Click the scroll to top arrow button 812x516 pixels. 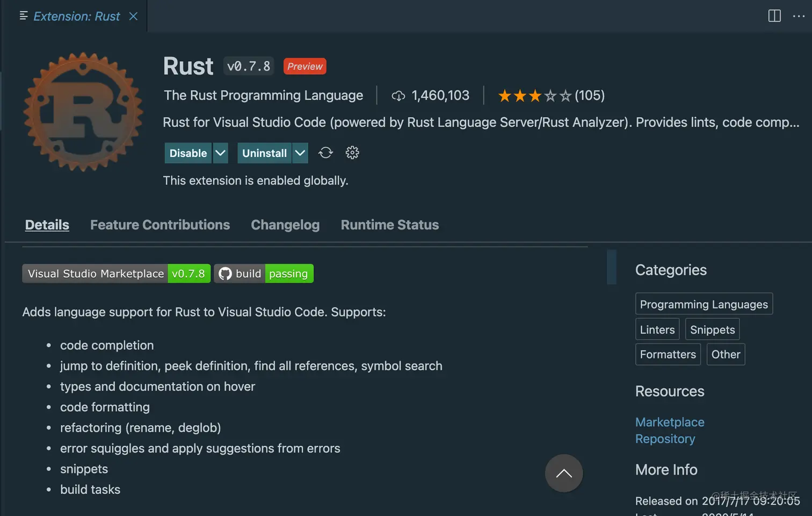(564, 473)
